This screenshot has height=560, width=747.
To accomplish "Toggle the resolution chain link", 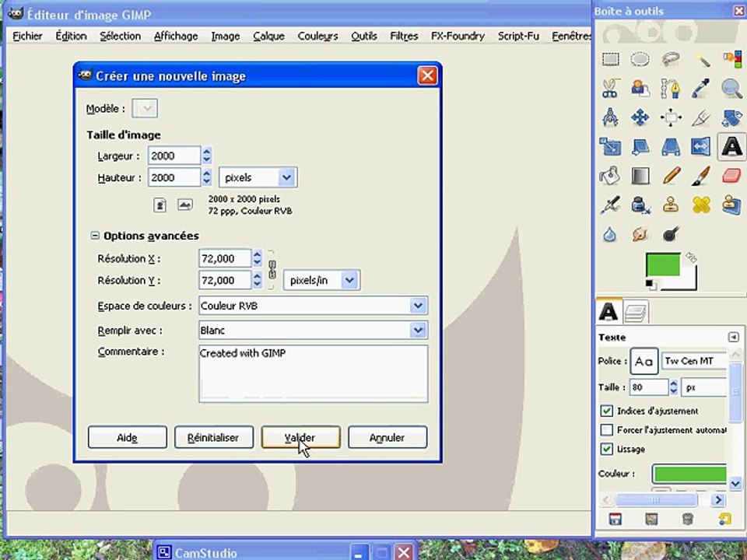I will click(x=272, y=270).
